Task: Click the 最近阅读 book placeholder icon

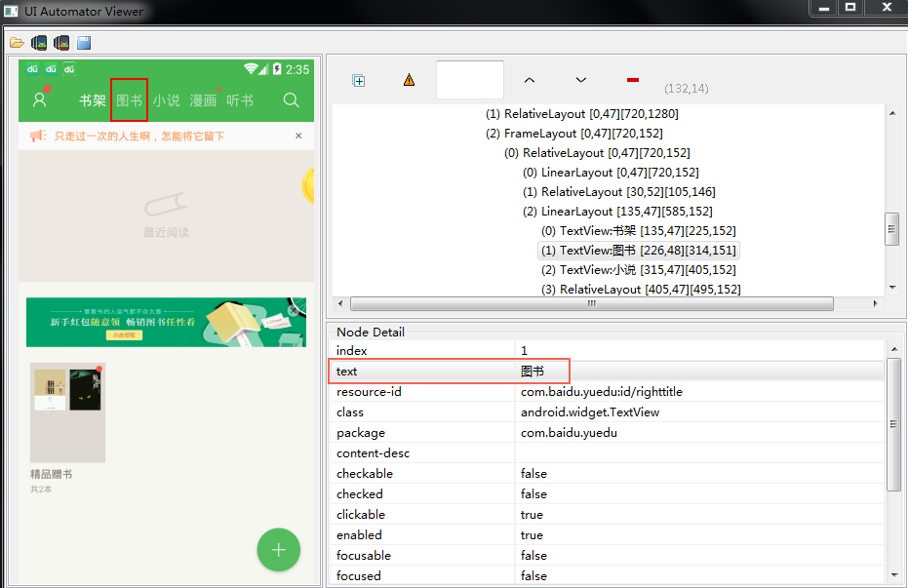Action: click(166, 204)
